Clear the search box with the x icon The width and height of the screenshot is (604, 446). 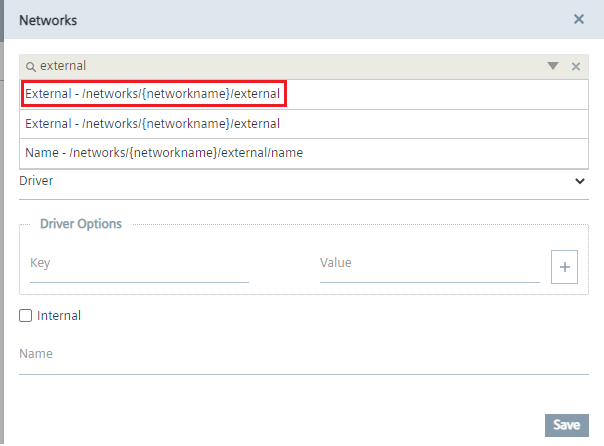tap(576, 67)
